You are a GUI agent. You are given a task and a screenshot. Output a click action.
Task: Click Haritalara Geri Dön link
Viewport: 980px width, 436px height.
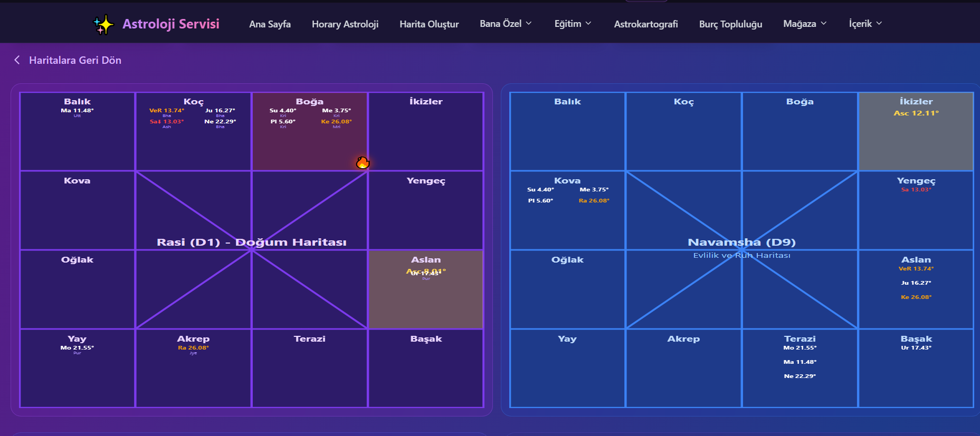point(75,60)
